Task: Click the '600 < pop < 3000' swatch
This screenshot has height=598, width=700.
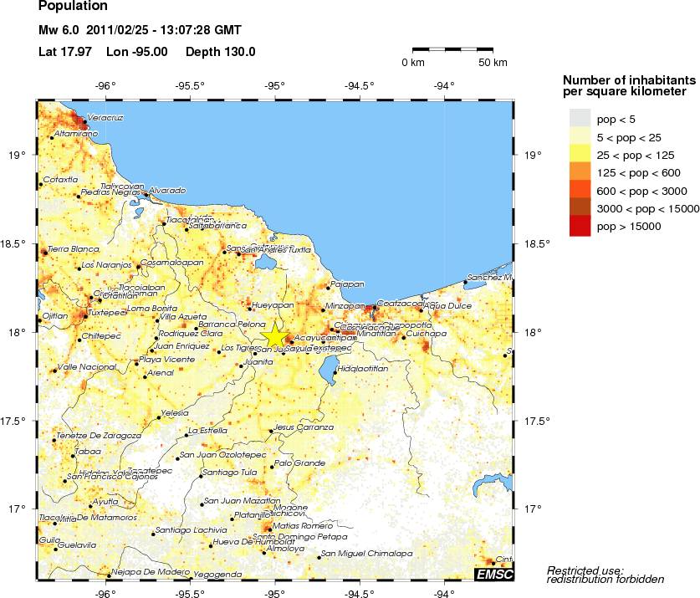Action: (x=580, y=190)
